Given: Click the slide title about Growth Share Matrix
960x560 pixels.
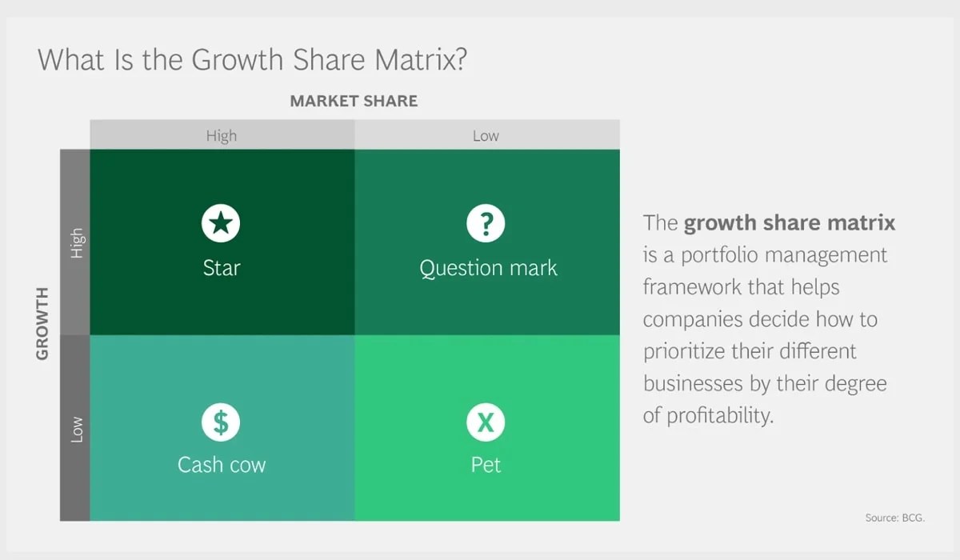Looking at the screenshot, I should point(251,60).
